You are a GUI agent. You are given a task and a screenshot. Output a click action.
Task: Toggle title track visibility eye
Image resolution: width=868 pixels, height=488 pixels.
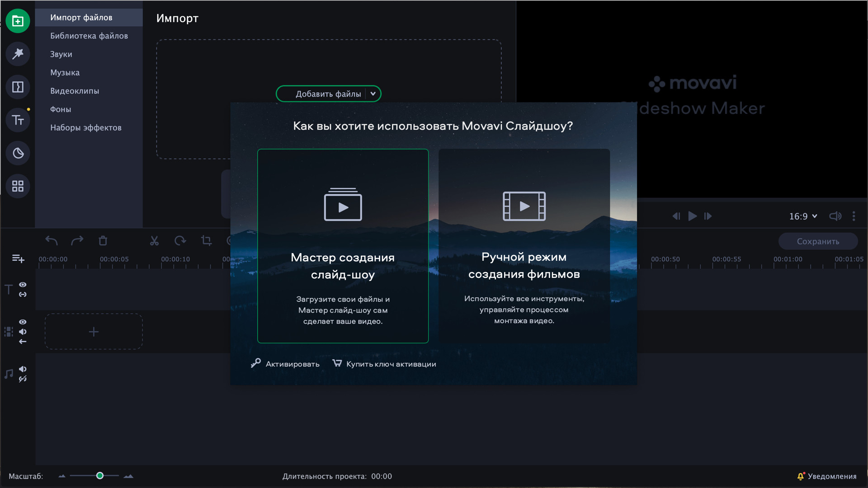23,285
